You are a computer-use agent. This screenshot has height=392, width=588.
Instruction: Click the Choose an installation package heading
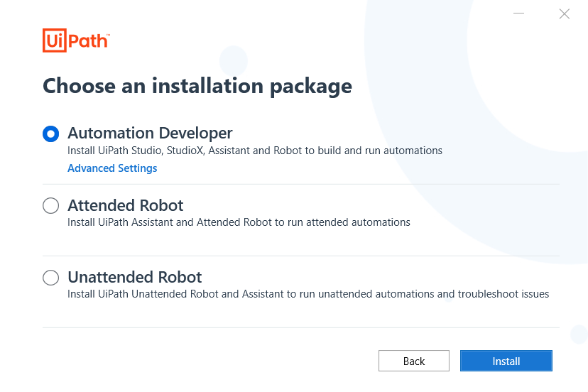(x=197, y=86)
